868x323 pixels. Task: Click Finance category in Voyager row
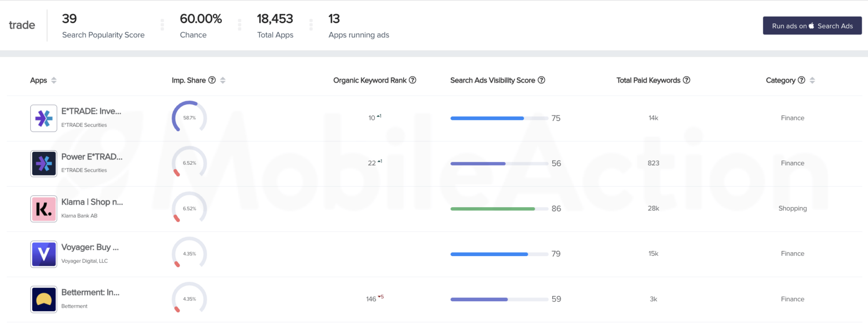(x=792, y=253)
